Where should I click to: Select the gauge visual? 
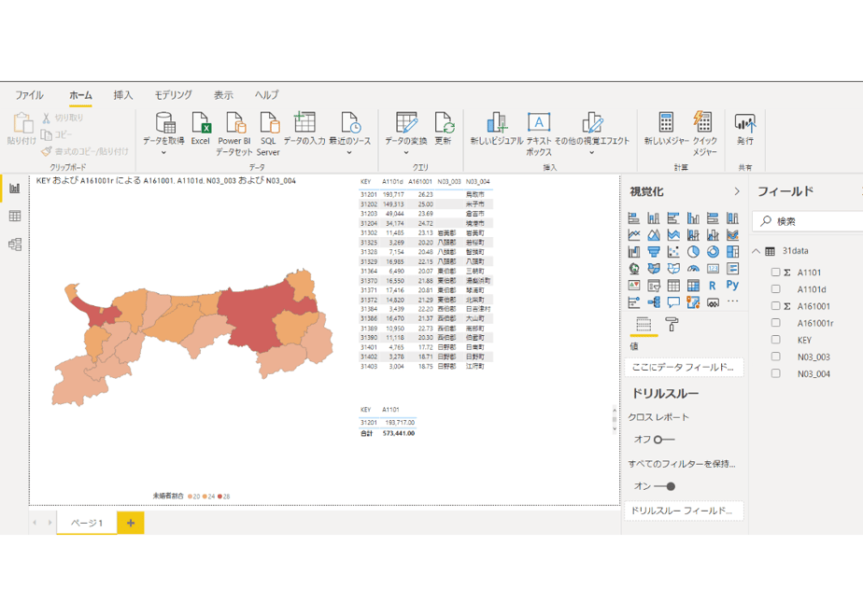693,269
